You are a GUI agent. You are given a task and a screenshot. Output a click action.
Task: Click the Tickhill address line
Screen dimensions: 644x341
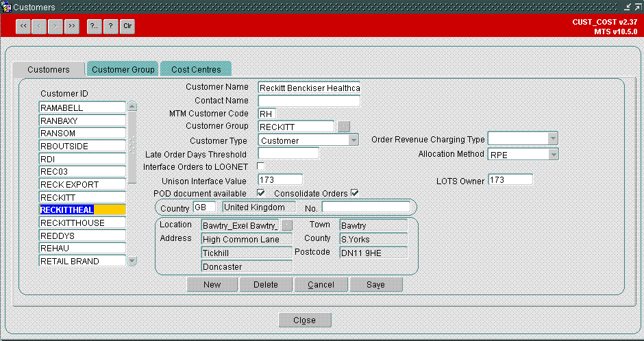247,253
